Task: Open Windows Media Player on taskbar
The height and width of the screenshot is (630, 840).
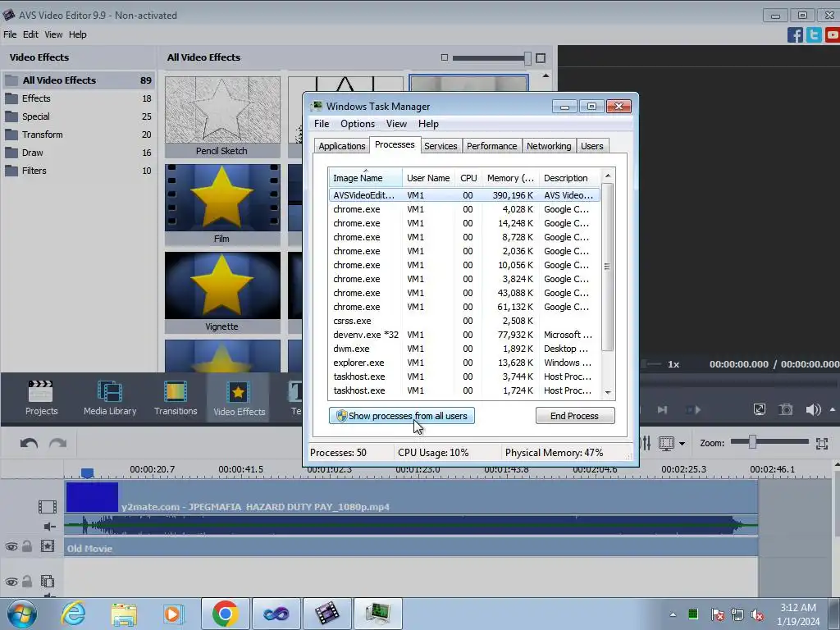Action: (173, 614)
